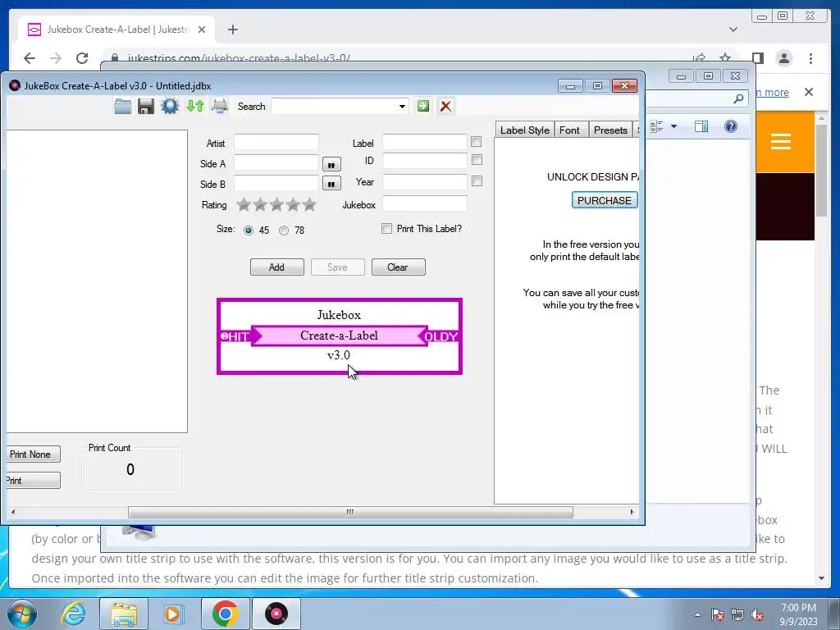Open a label file via folder icon

click(x=123, y=106)
